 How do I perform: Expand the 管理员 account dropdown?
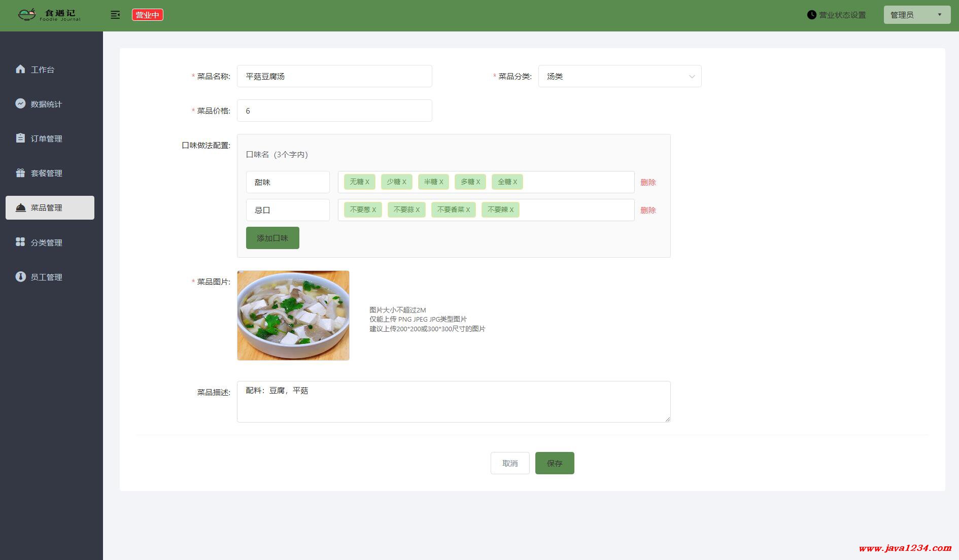click(917, 15)
